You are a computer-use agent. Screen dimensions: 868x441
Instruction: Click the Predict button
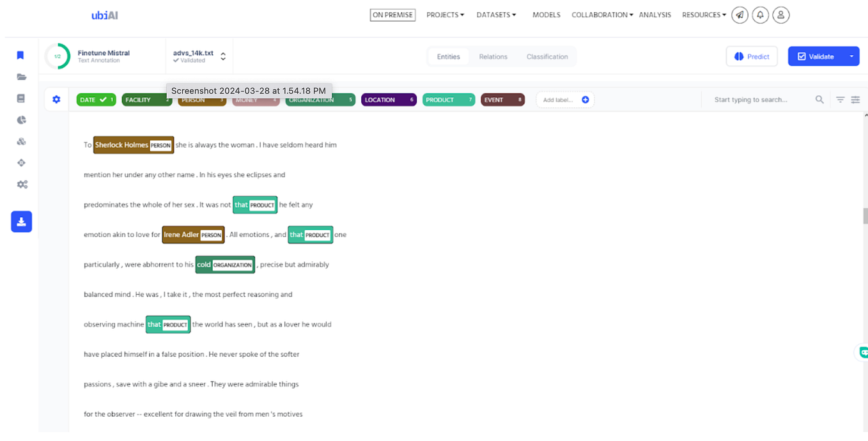point(752,56)
